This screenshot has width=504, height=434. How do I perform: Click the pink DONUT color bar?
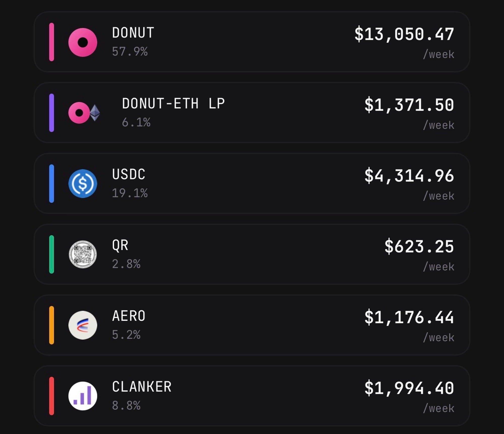tap(51, 42)
